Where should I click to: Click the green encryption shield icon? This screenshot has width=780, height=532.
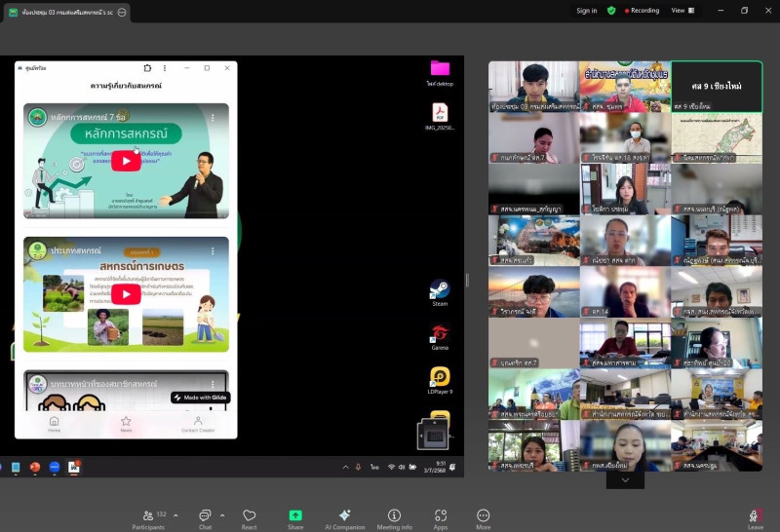tap(611, 11)
